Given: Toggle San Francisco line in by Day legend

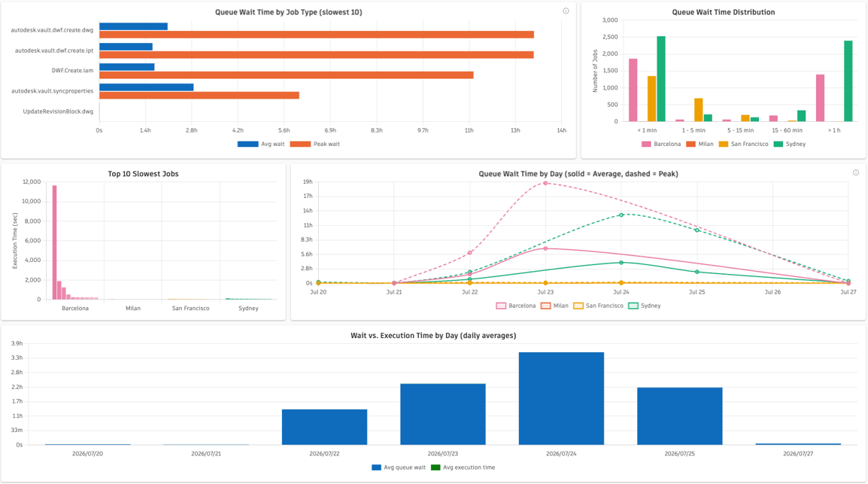Looking at the screenshot, I should tap(599, 306).
